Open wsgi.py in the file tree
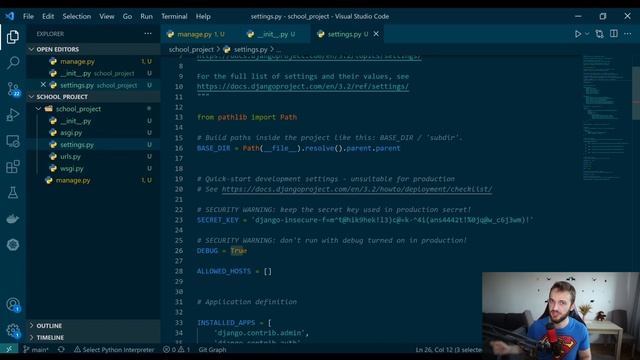This screenshot has width=640, height=360. pyautogui.click(x=93, y=168)
